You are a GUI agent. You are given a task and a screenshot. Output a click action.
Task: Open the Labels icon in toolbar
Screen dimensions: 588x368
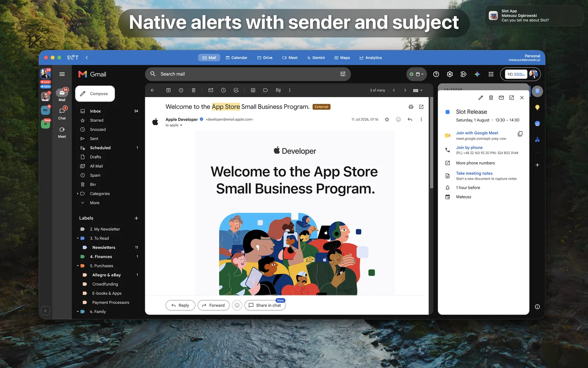265,90
